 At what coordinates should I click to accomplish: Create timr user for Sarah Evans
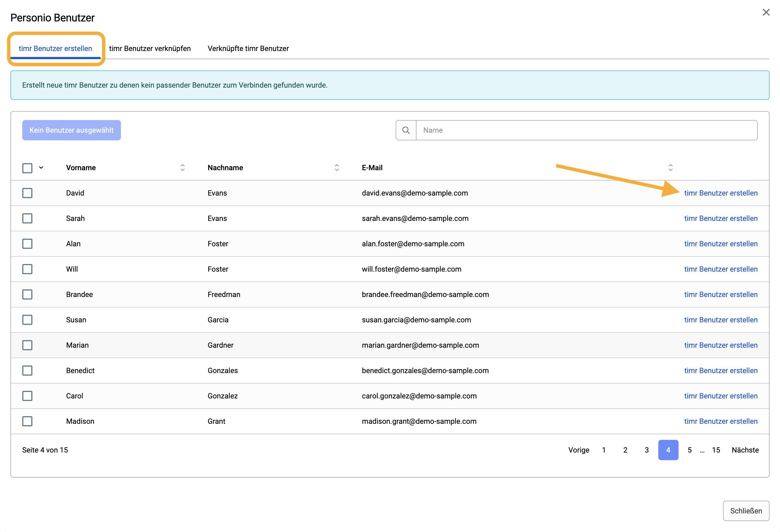tap(721, 218)
